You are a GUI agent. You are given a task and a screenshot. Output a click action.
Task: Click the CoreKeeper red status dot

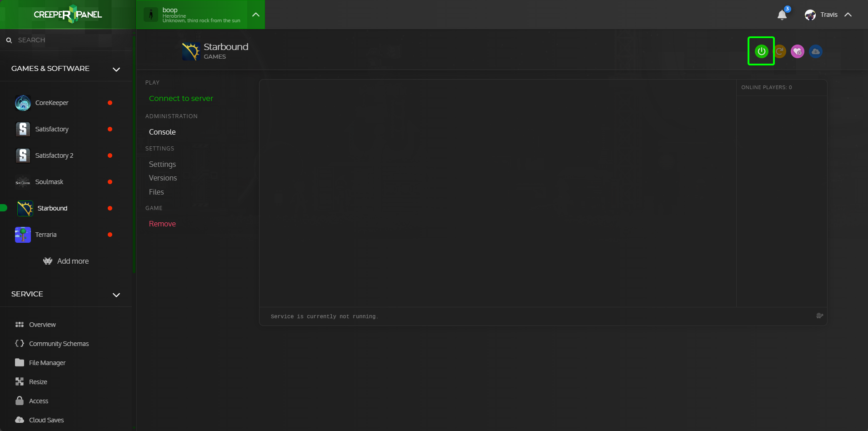click(x=110, y=103)
